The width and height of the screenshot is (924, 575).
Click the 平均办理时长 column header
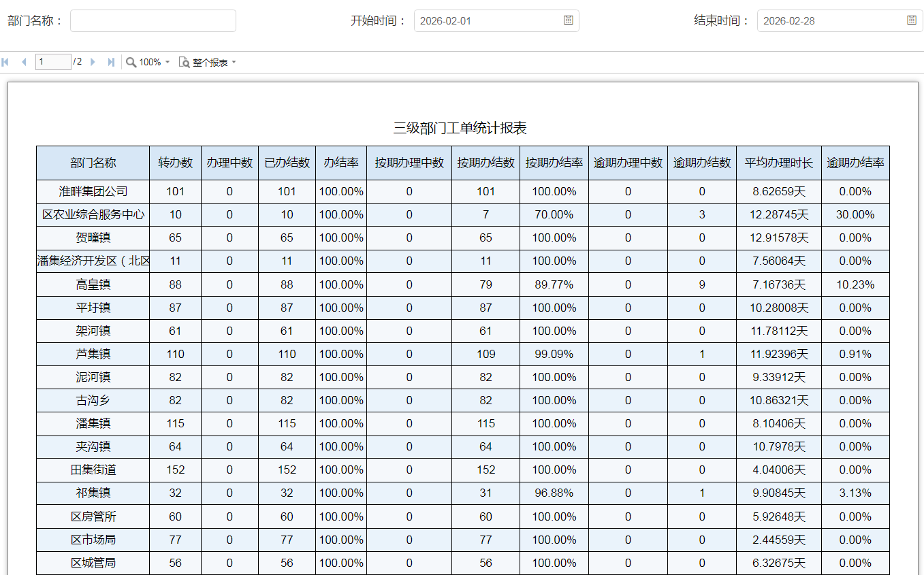click(778, 163)
